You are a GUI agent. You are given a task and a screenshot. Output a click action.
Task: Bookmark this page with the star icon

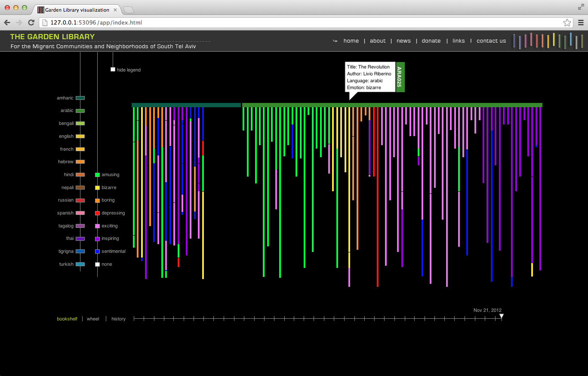pos(567,23)
